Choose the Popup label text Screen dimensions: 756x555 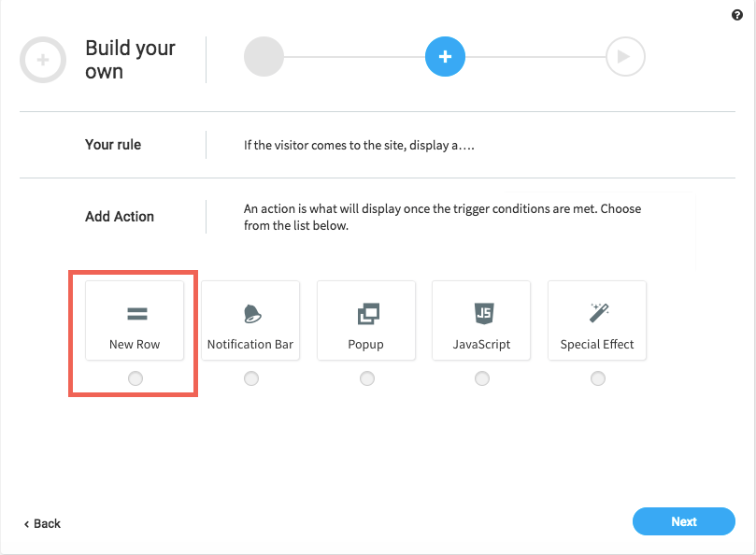click(366, 345)
